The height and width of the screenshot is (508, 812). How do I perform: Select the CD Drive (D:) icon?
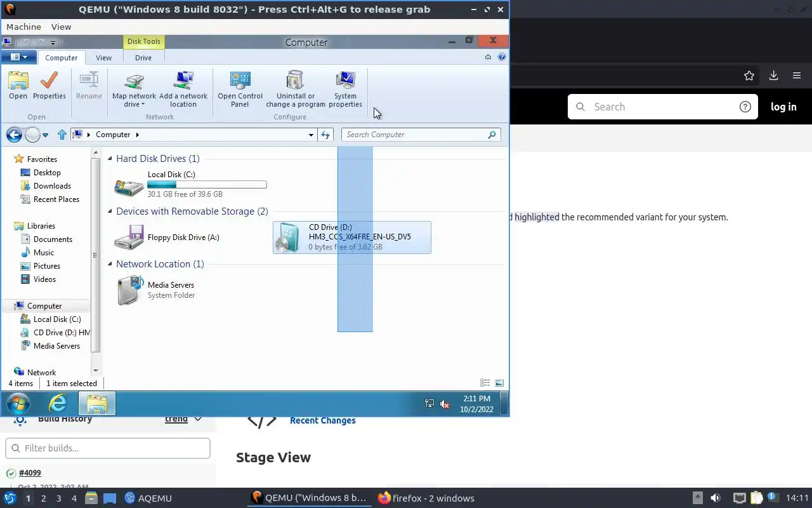tap(287, 238)
